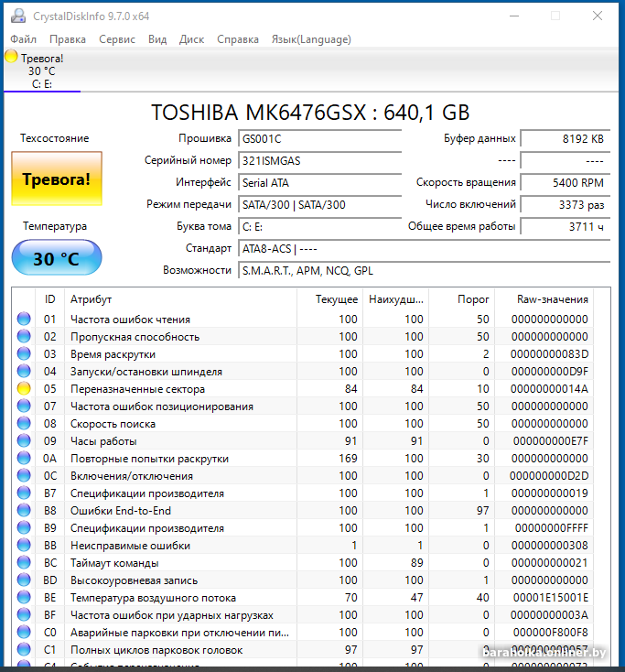
Task: Open the Диск menu
Action: click(x=191, y=39)
